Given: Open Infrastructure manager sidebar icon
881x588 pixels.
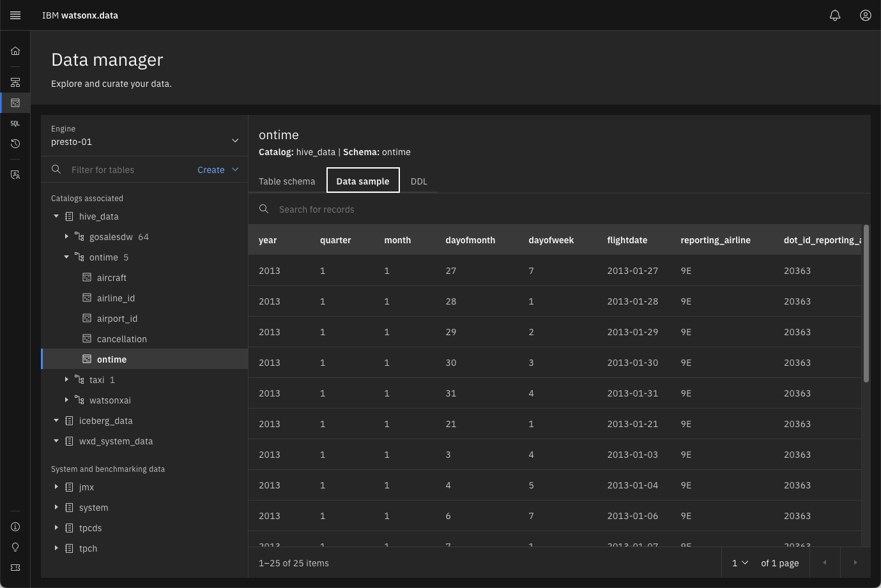Looking at the screenshot, I should tap(15, 82).
